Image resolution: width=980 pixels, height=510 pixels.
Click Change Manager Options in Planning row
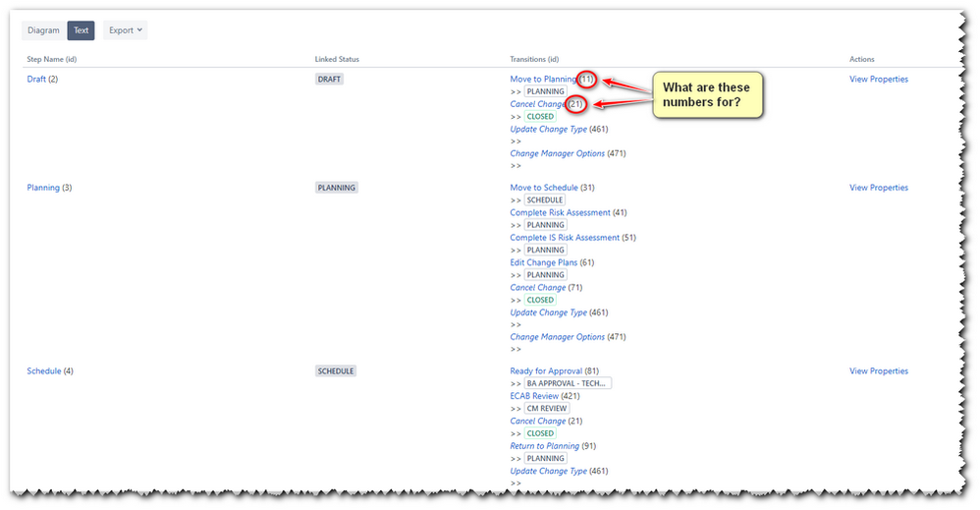click(x=558, y=337)
